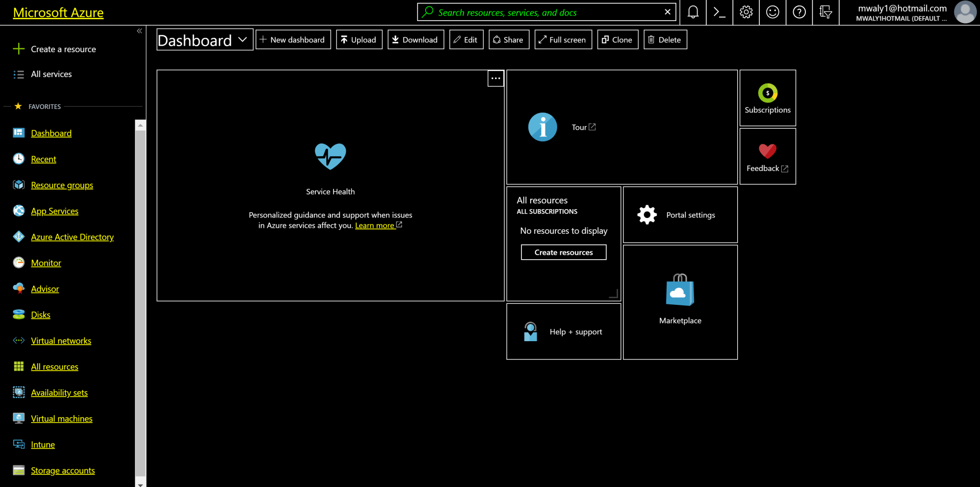Screen dimensions: 980x487
Task: Click the Intune icon in sidebar
Action: pyautogui.click(x=19, y=444)
